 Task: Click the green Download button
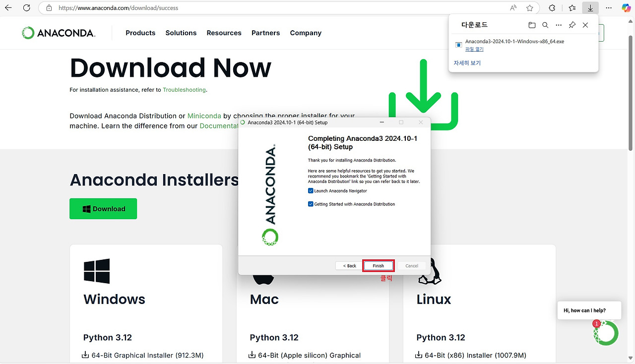click(103, 209)
